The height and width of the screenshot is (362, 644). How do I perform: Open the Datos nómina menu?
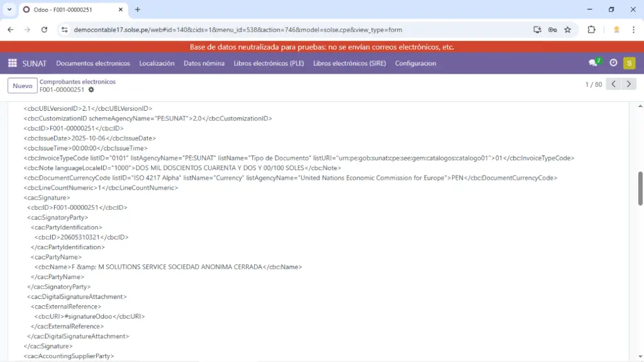tap(204, 63)
